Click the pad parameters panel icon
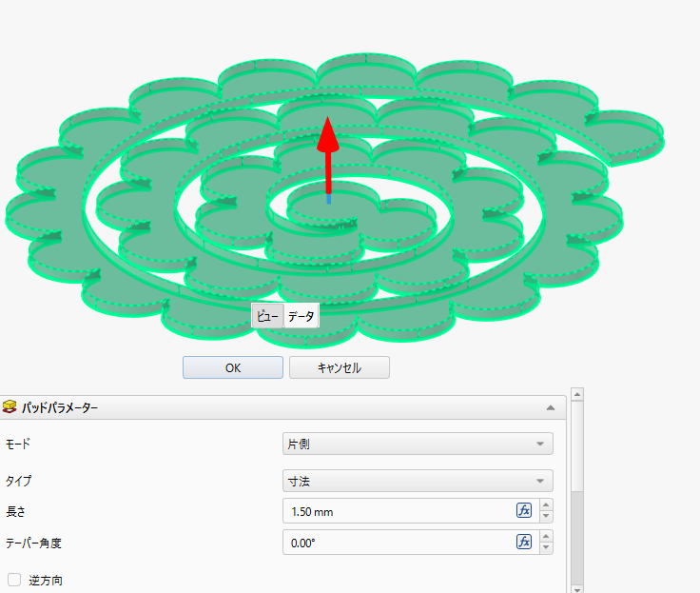 (x=10, y=407)
